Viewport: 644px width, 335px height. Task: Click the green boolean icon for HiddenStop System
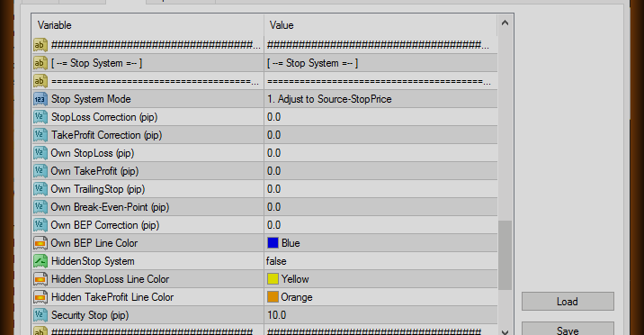(x=40, y=261)
